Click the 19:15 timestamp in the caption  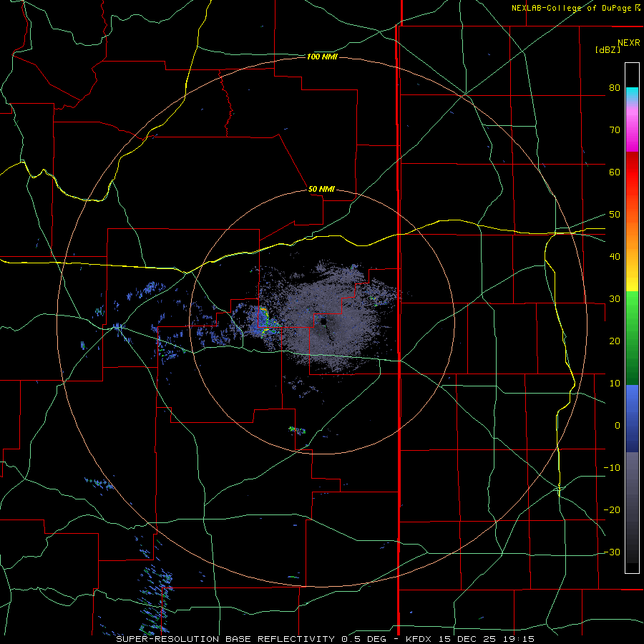(x=520, y=639)
